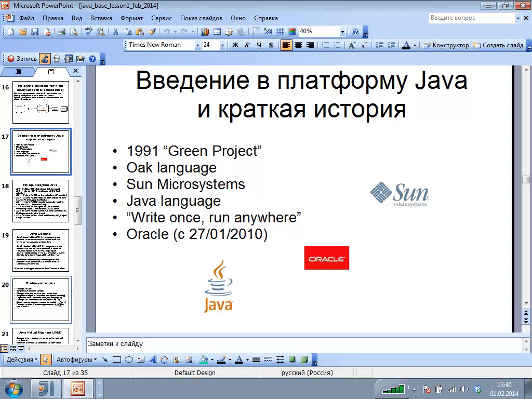Click Создать слайд button

point(498,45)
